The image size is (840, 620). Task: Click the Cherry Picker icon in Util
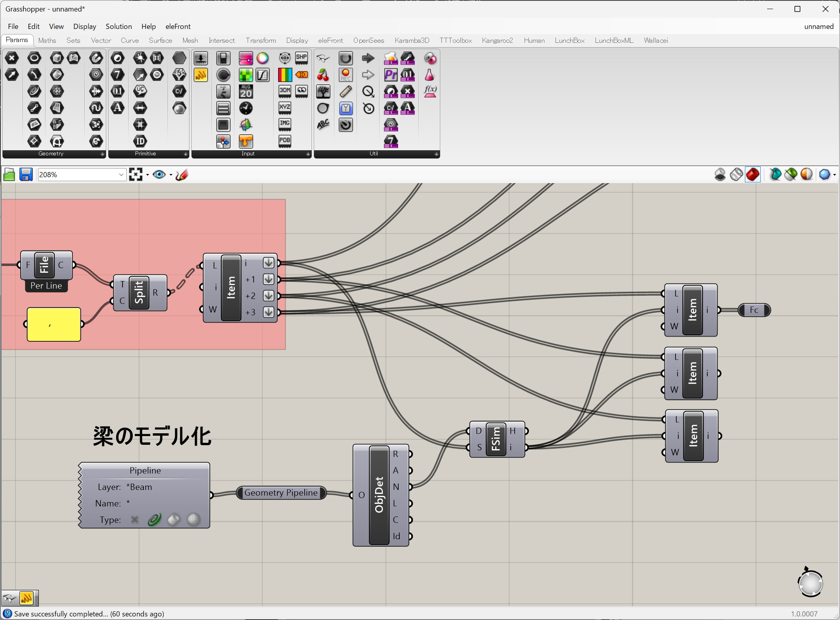click(323, 75)
